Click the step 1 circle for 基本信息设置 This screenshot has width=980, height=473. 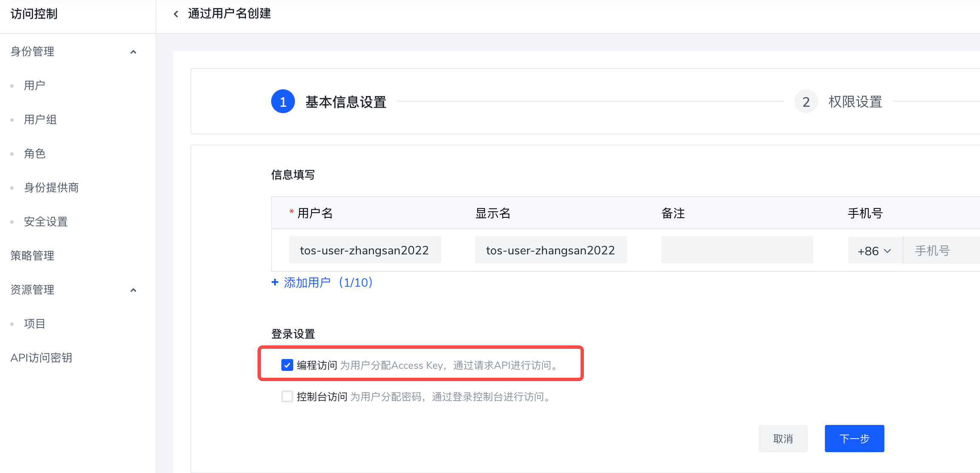283,102
